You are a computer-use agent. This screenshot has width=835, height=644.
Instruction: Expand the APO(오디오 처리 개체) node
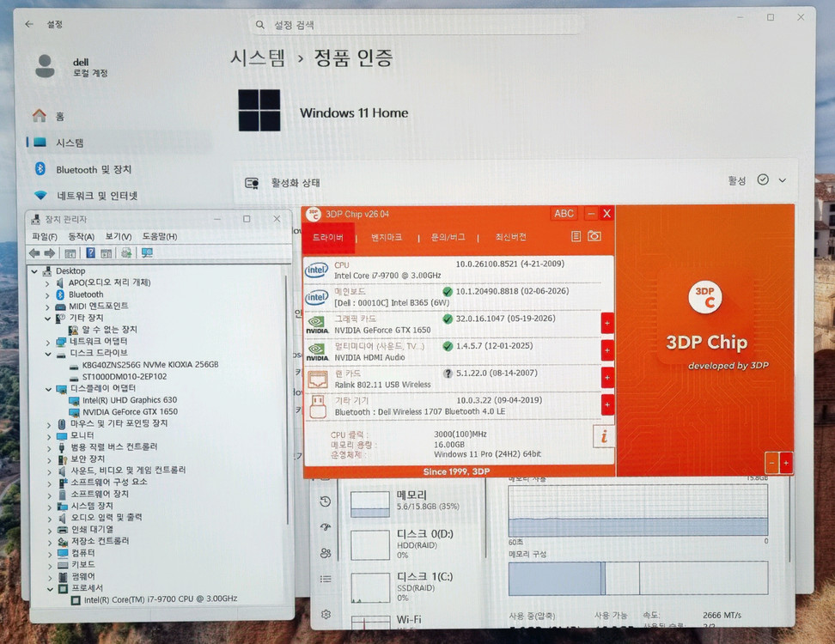coord(47,283)
